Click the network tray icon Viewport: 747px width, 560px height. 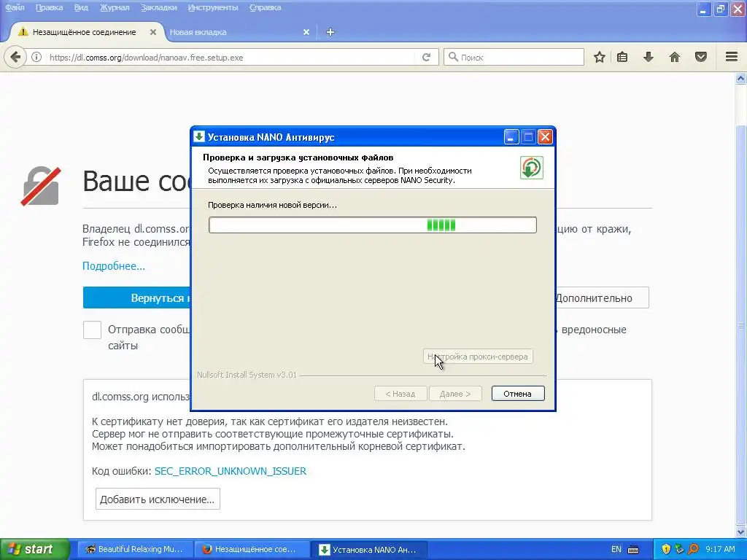(679, 549)
